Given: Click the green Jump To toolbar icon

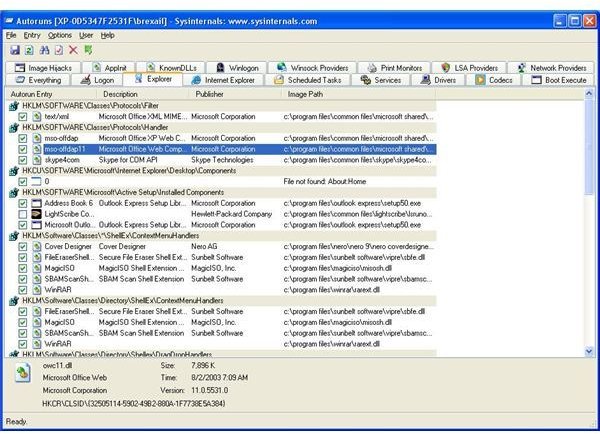Looking at the screenshot, I should pyautogui.click(x=88, y=50).
